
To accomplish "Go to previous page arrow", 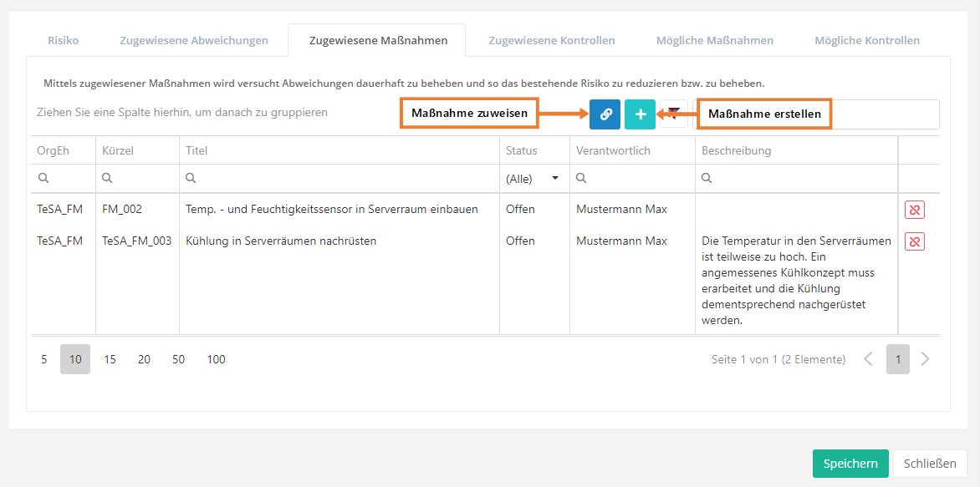I will (x=868, y=359).
